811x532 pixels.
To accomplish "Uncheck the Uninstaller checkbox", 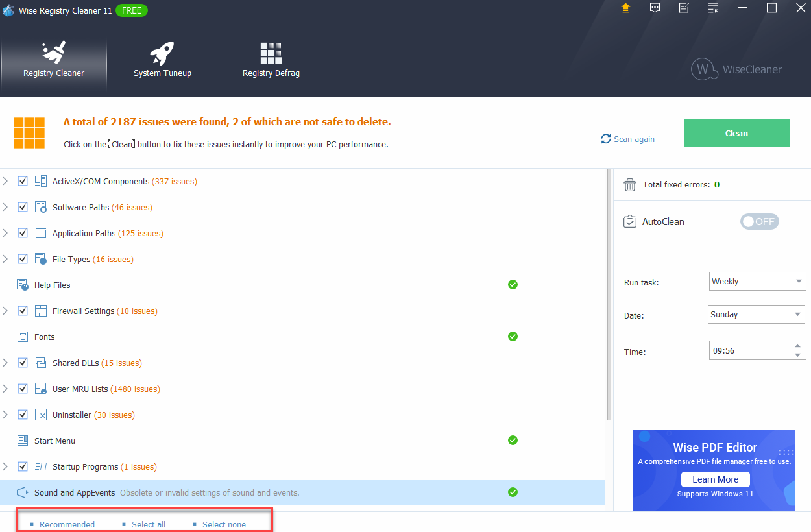I will click(23, 415).
